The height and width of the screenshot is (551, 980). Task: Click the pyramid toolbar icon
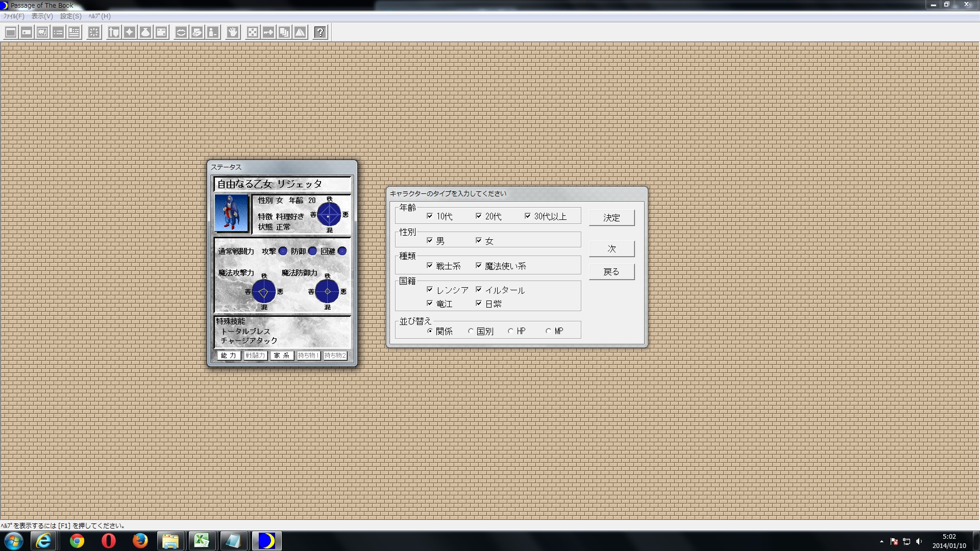[300, 33]
